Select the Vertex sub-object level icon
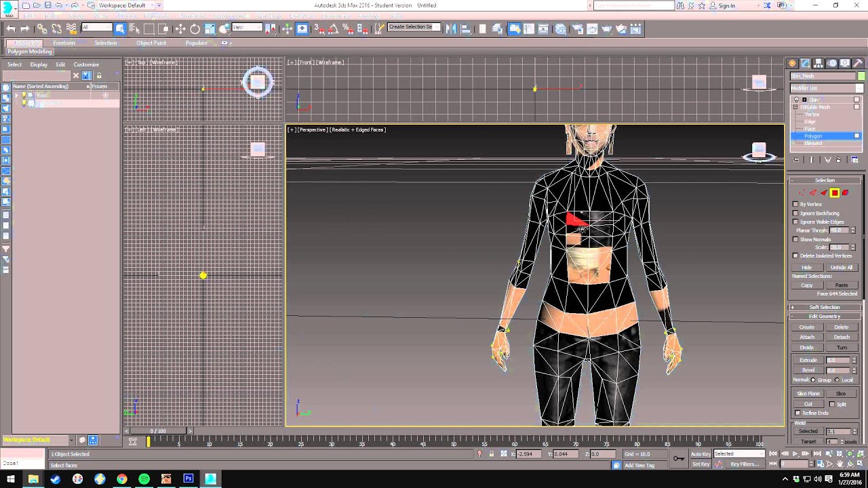 (803, 193)
